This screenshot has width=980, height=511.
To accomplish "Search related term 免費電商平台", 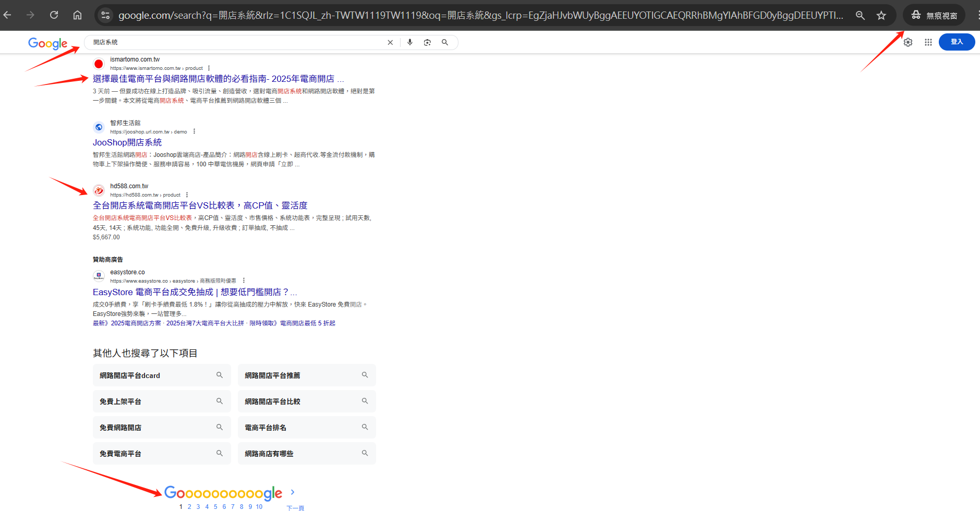I will (x=162, y=454).
